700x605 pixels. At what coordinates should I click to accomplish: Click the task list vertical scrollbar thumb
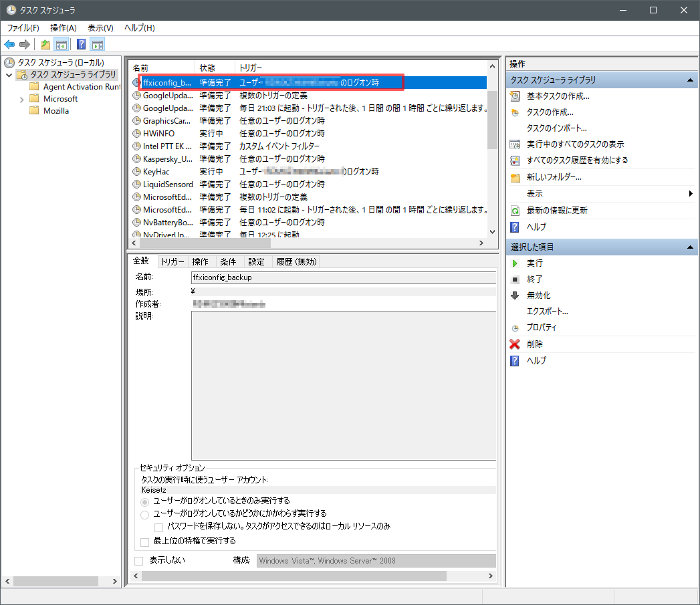(492, 119)
